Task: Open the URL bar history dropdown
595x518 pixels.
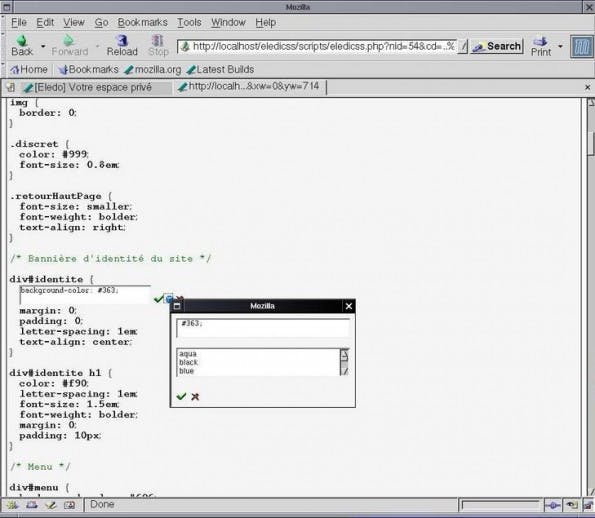Action: point(463,46)
